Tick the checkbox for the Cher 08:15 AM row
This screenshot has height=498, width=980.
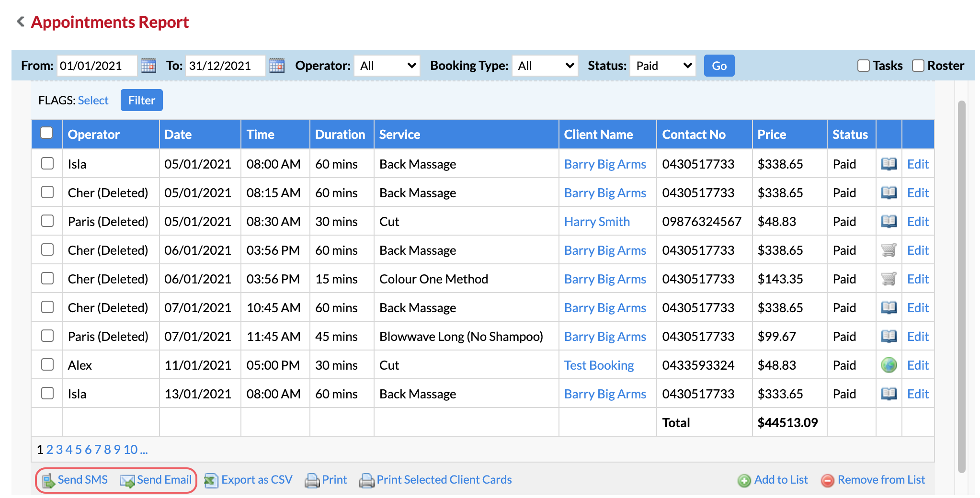(47, 192)
